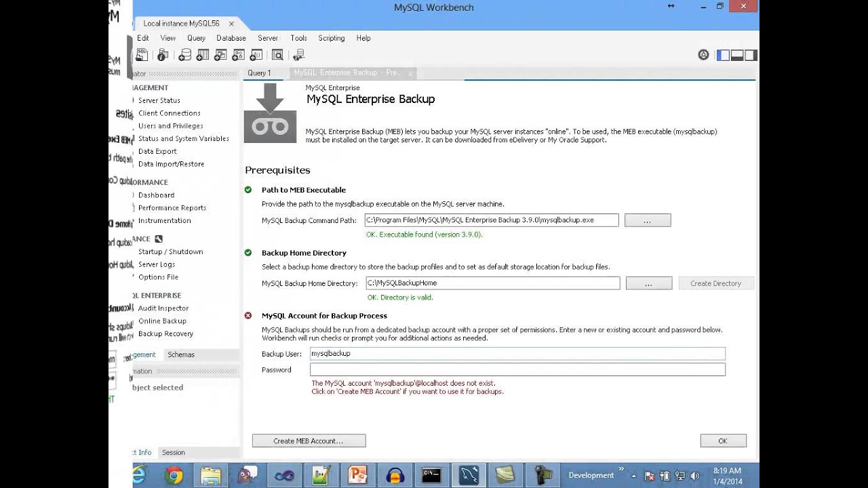This screenshot has height=488, width=868.
Task: Click the Backup User field
Action: pos(517,354)
